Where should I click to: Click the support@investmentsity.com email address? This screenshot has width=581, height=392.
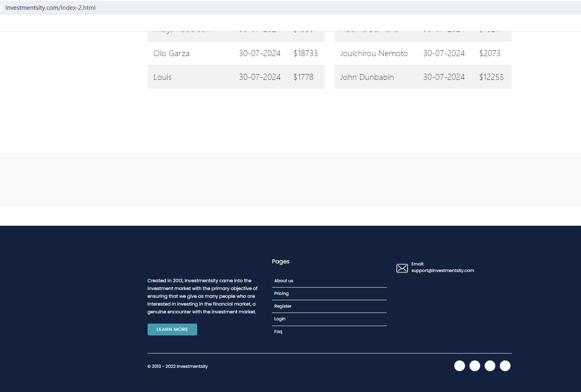coord(442,270)
